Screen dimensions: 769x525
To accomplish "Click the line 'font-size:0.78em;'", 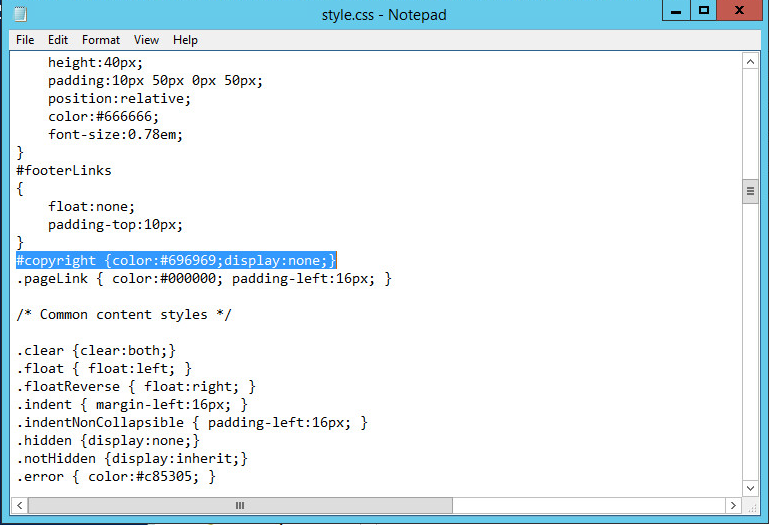I will (115, 134).
